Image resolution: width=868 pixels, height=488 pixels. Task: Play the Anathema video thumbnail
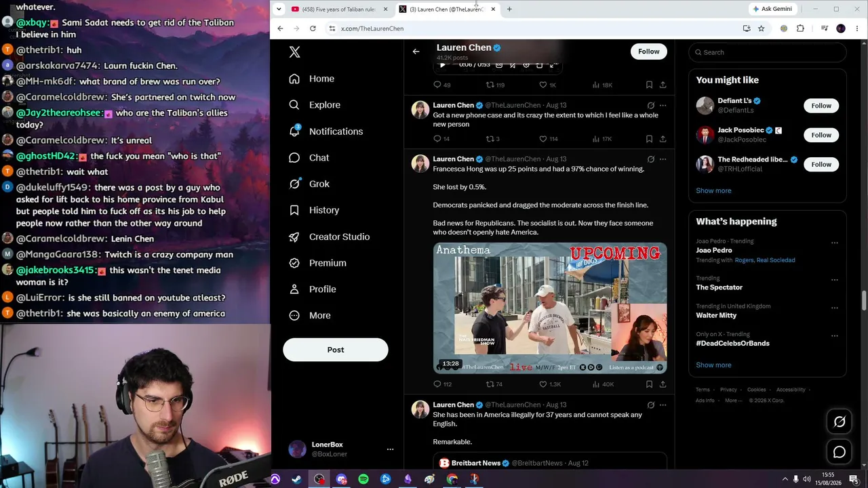tap(550, 308)
